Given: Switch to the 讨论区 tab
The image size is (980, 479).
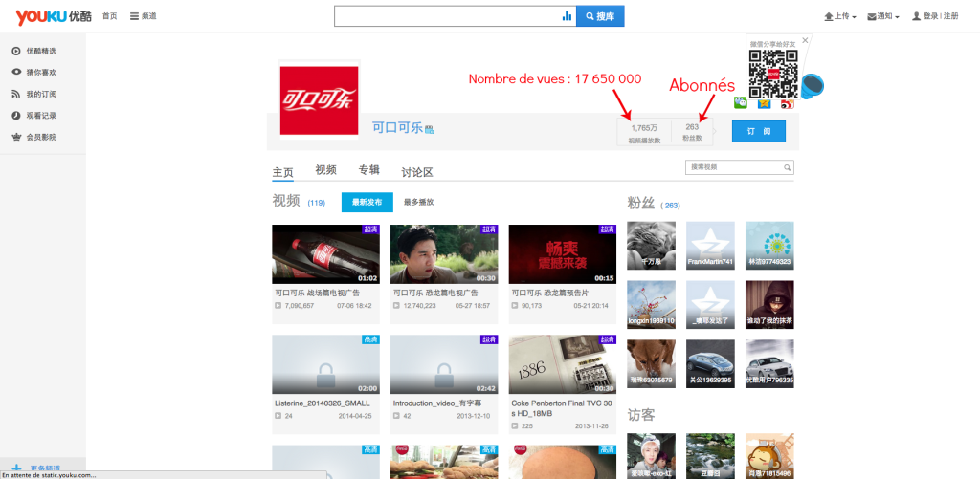Looking at the screenshot, I should pos(417,172).
